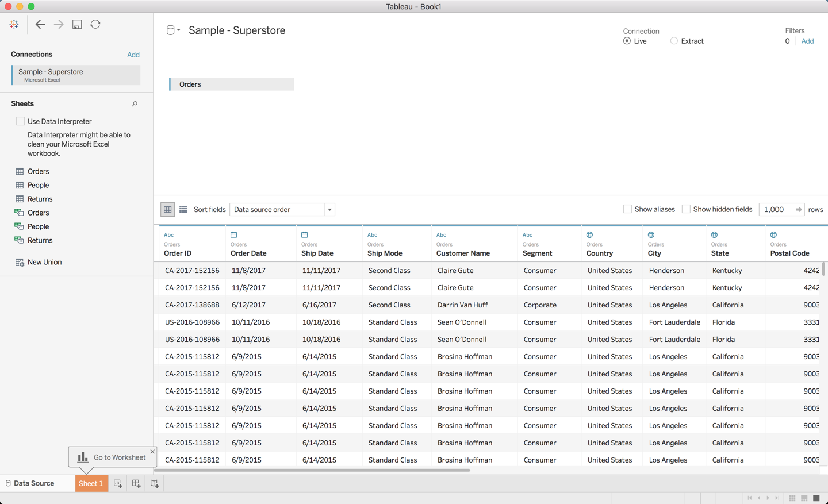Add a new dashboard
Screen dimensions: 828x504
[x=136, y=484]
